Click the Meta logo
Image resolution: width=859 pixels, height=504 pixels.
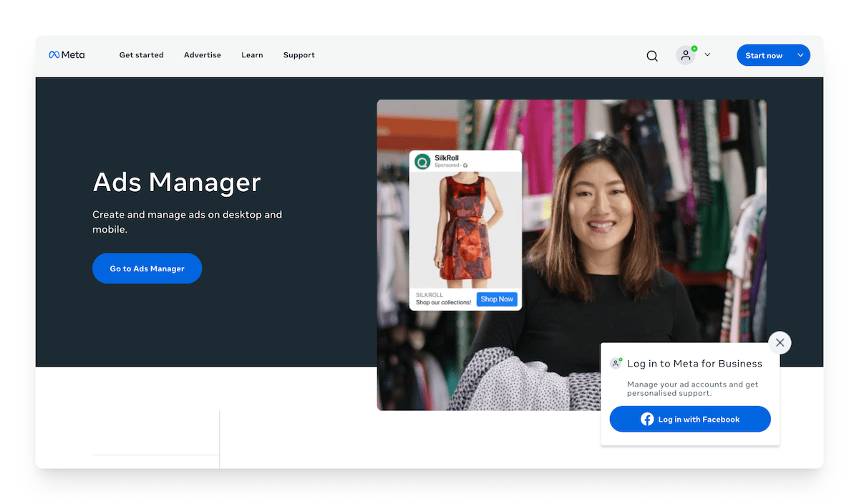tap(67, 55)
